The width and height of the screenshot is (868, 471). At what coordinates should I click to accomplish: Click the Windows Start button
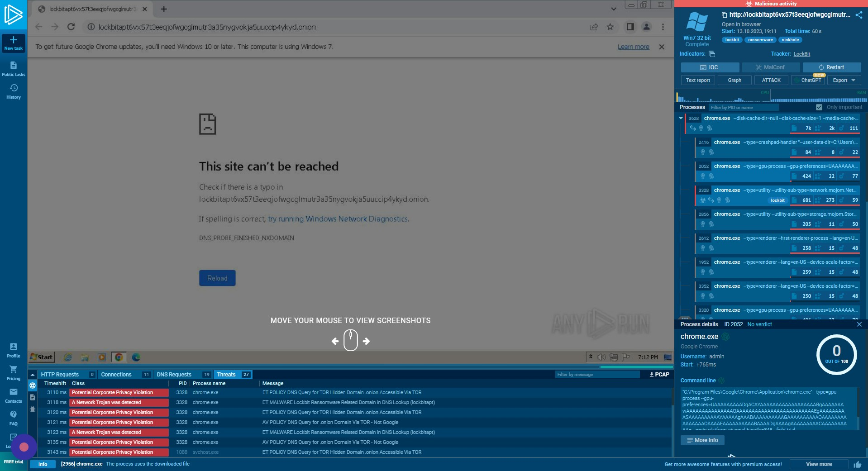click(42, 357)
